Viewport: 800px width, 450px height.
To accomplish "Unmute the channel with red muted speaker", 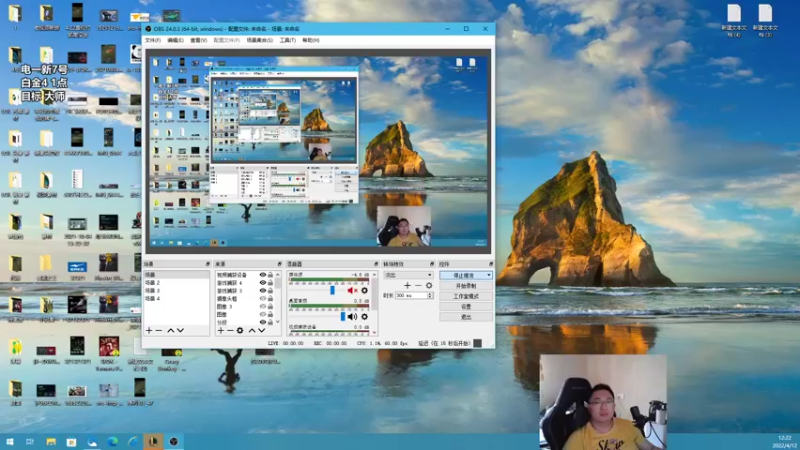I will pyautogui.click(x=352, y=290).
